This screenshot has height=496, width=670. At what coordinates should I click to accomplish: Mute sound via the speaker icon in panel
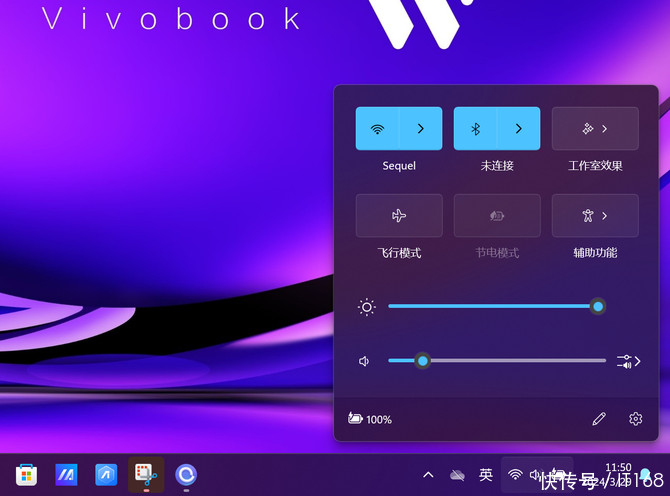tap(365, 361)
